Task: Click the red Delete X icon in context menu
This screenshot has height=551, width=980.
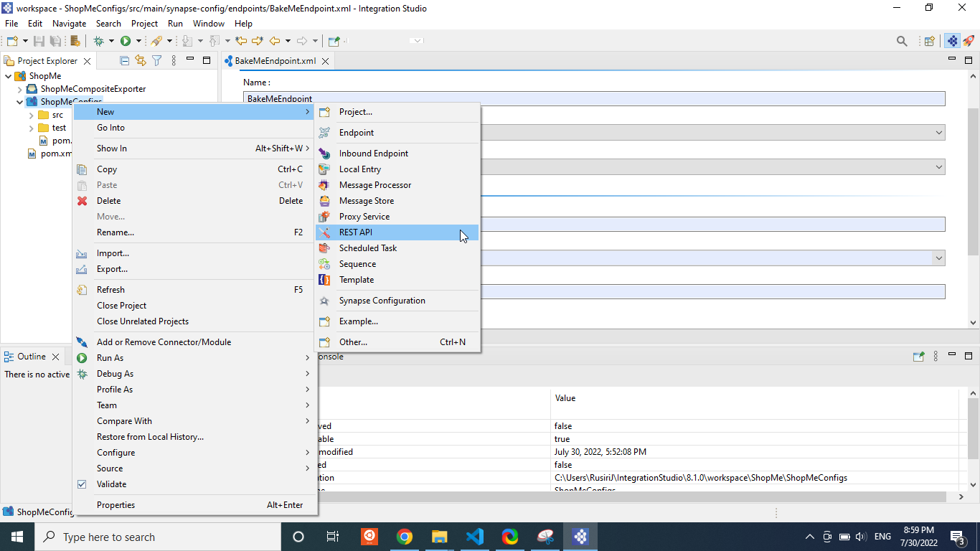Action: pos(83,201)
